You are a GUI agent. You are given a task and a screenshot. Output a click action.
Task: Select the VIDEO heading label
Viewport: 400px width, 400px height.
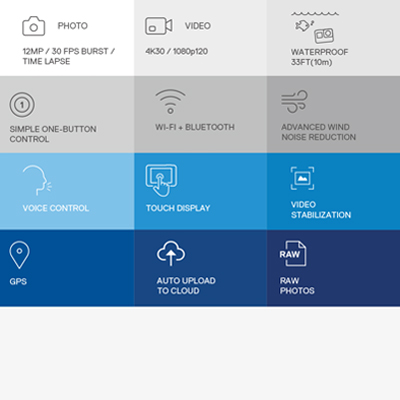click(198, 26)
